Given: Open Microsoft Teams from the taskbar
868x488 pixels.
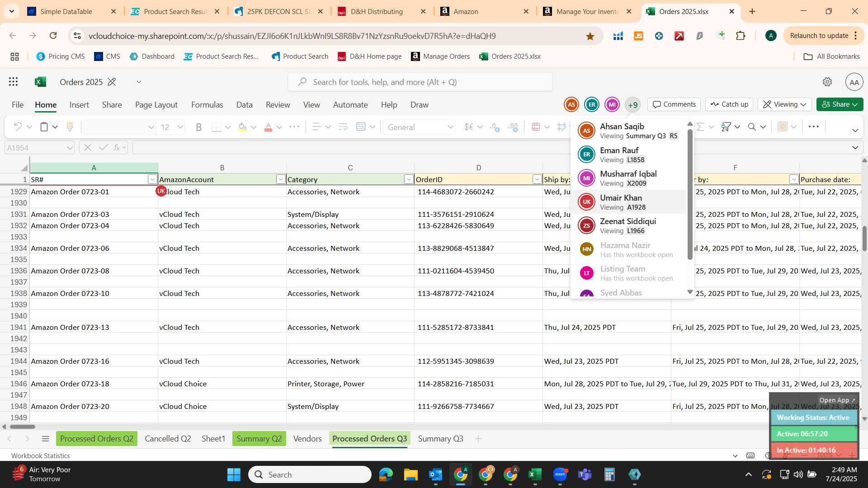Looking at the screenshot, I should tap(585, 474).
